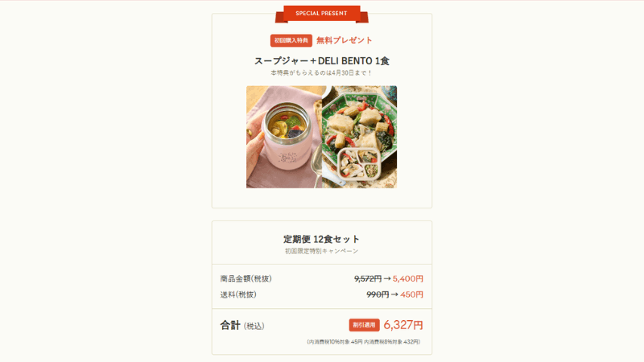The image size is (644, 362).
Task: Click the struck-through 990円 shipping fee
Action: click(378, 294)
